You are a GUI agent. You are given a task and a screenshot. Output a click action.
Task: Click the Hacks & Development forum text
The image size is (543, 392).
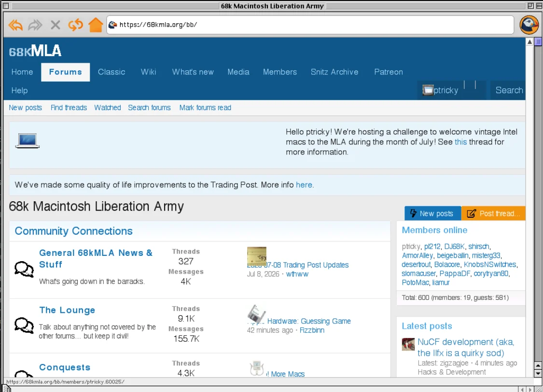coord(452,372)
